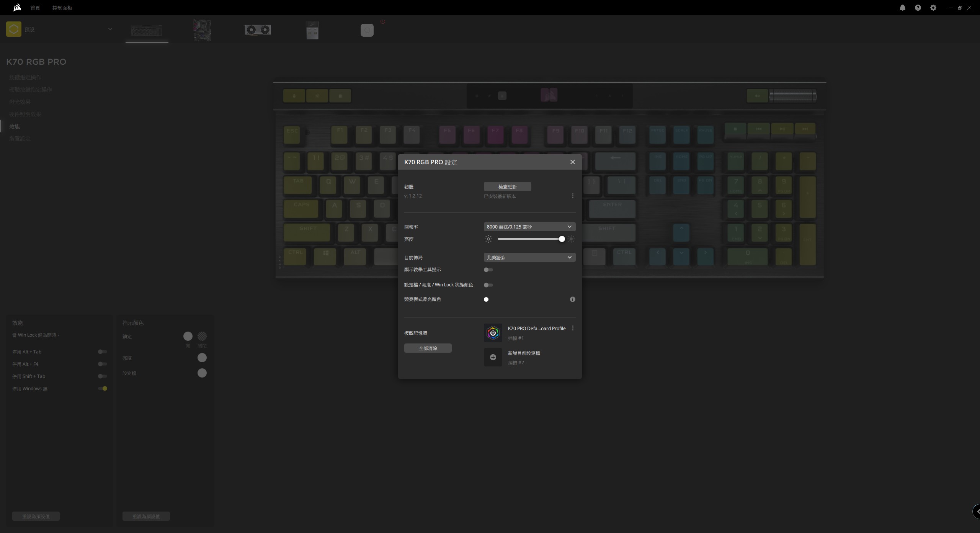Open the help question mark icon

pyautogui.click(x=918, y=8)
